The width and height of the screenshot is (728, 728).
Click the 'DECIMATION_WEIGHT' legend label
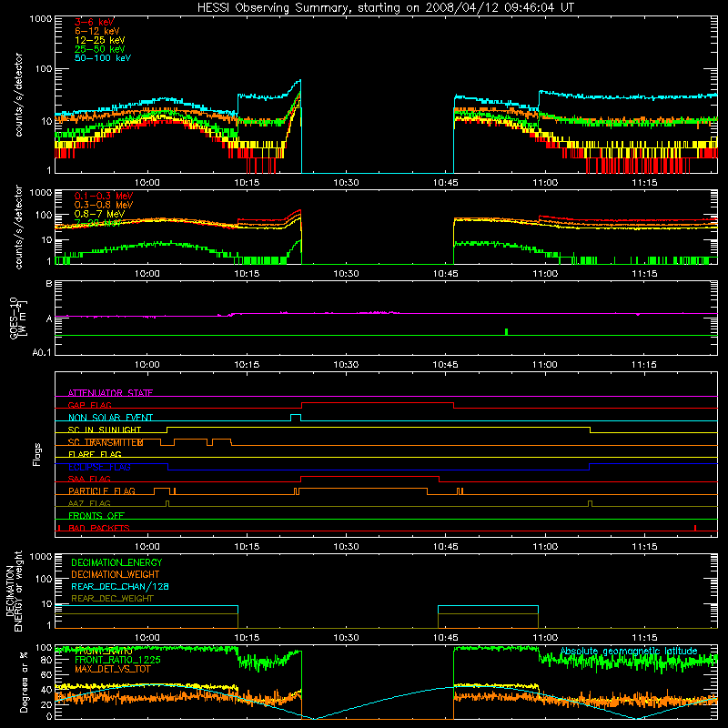click(x=116, y=574)
